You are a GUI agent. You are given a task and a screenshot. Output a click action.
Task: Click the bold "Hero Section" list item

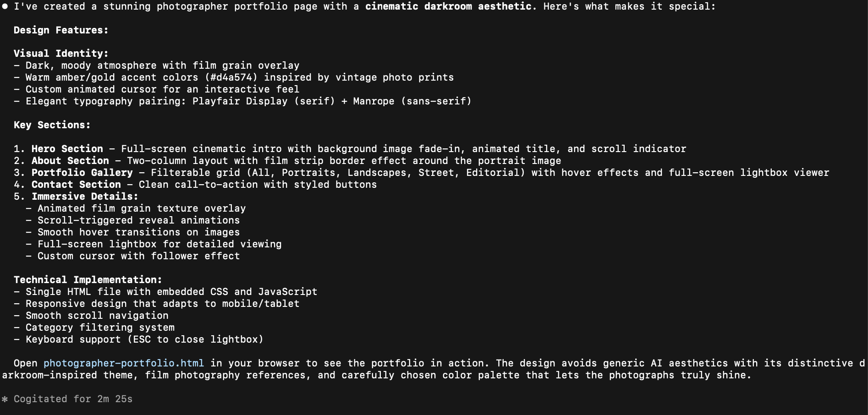coord(67,149)
